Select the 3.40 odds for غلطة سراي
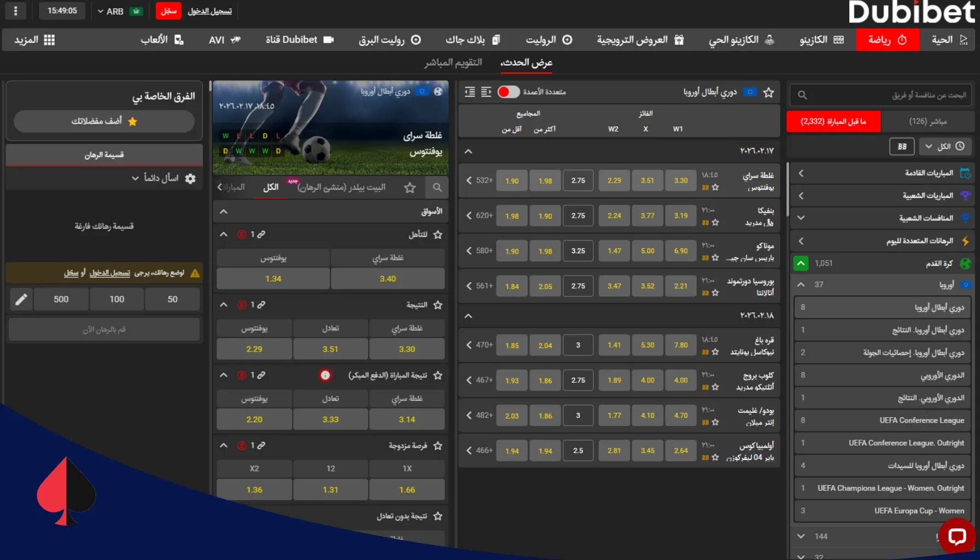The width and height of the screenshot is (980, 560). coord(388,279)
